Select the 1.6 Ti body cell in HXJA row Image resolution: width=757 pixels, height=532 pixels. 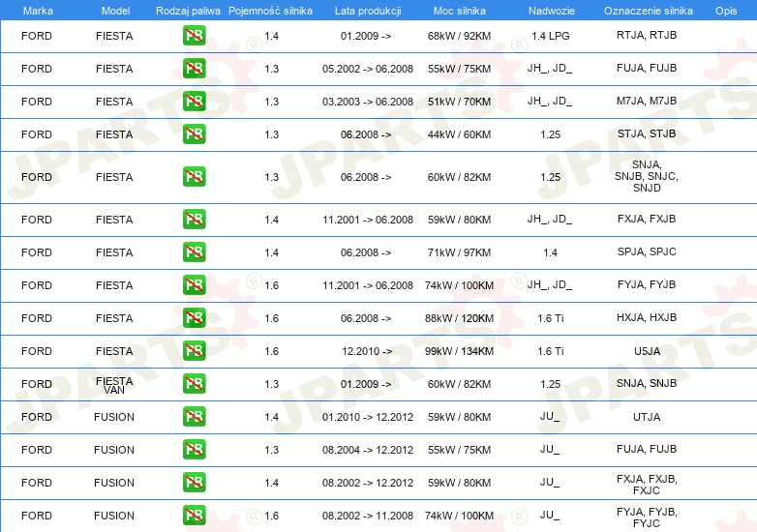[551, 318]
